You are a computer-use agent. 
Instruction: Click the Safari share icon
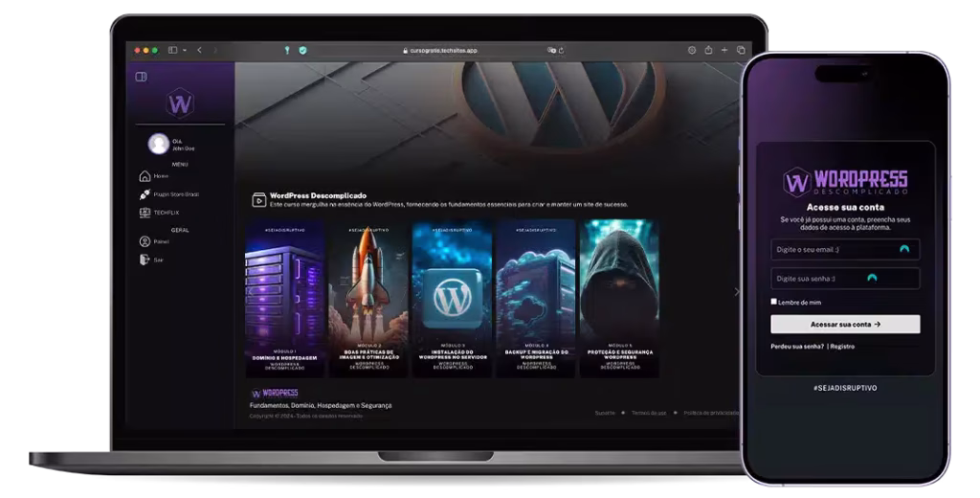(708, 50)
